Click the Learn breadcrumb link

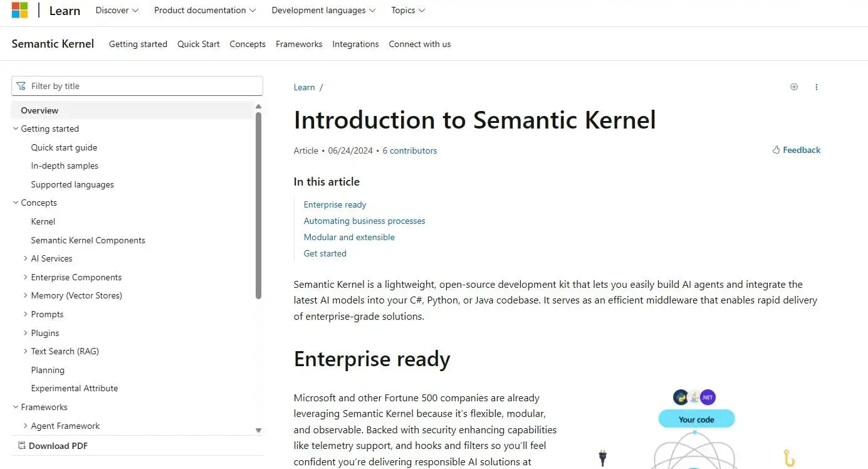(304, 87)
